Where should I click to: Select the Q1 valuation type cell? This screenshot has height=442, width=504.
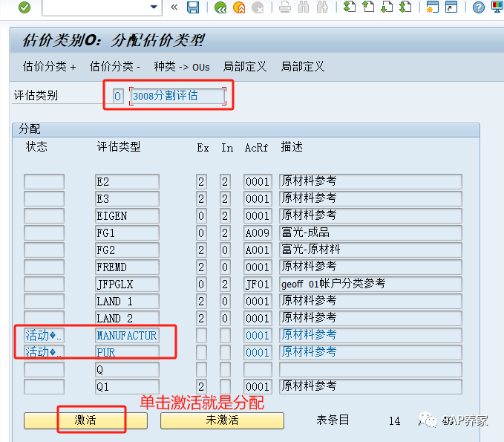127,387
